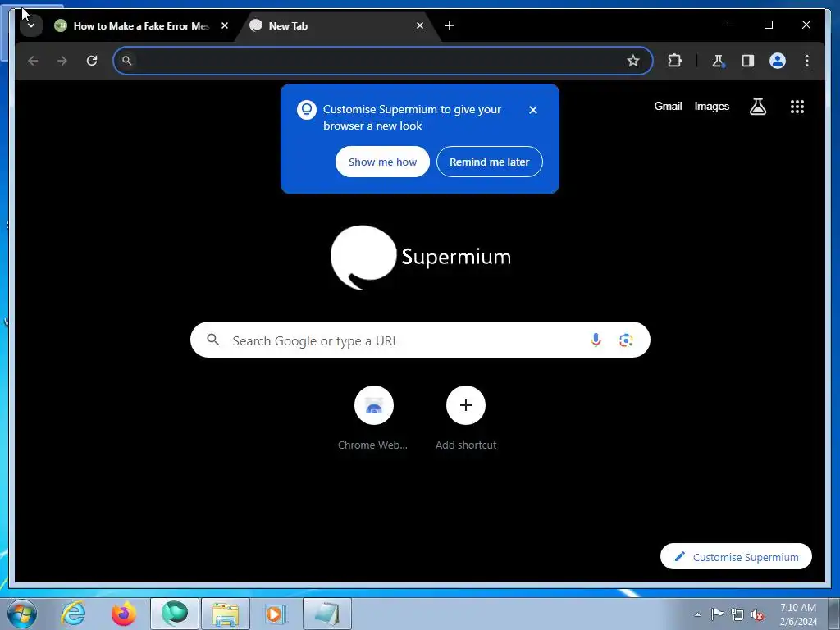Viewport: 840px width, 630px height.
Task: Search by image with the lens icon
Action: (626, 340)
